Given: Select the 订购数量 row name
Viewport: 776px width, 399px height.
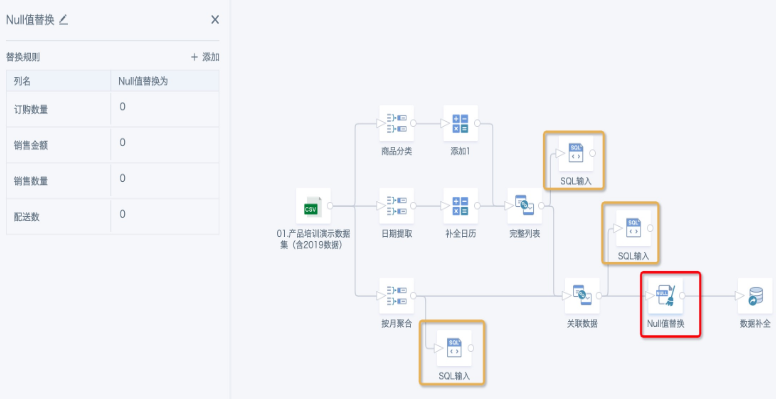Looking at the screenshot, I should coord(31,110).
